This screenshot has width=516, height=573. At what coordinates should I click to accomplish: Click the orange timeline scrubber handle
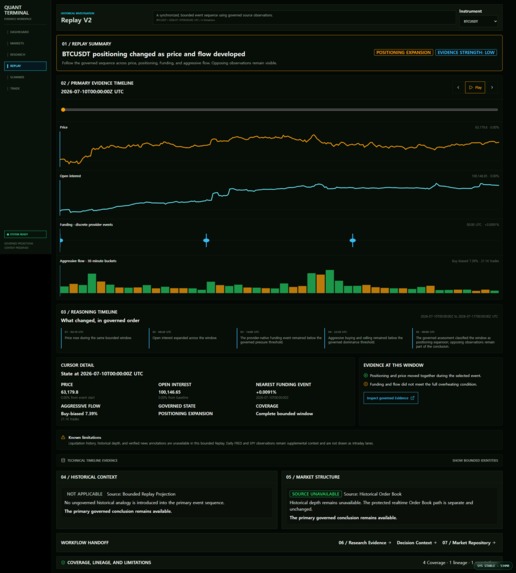[x=63, y=110]
